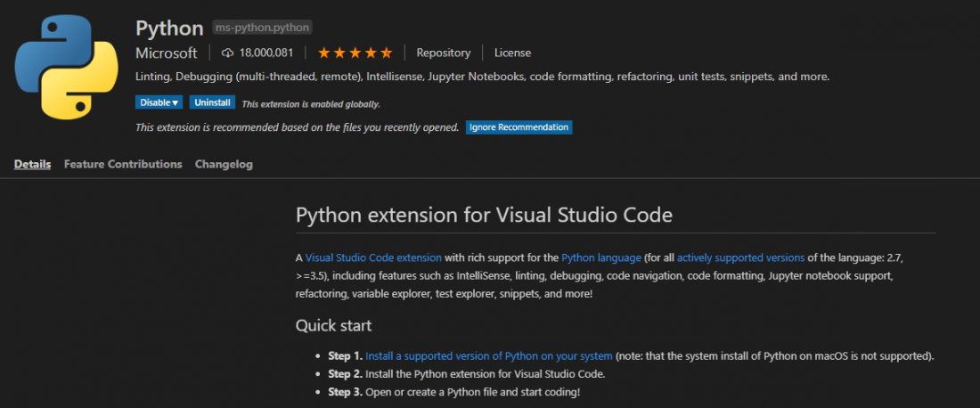Screen dimensions: 980x408
Task: Open the License link
Action: click(x=512, y=53)
